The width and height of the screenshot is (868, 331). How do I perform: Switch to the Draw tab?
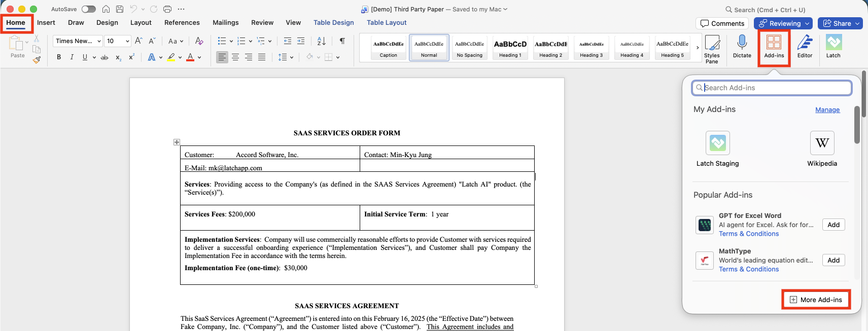(x=76, y=23)
